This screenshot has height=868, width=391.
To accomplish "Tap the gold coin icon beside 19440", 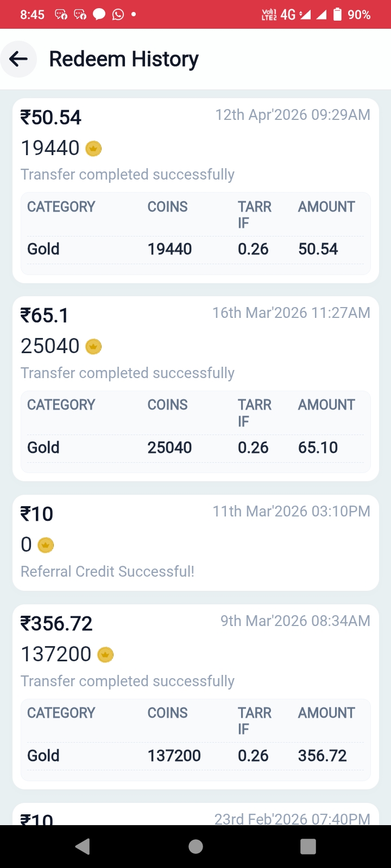I will click(x=93, y=148).
